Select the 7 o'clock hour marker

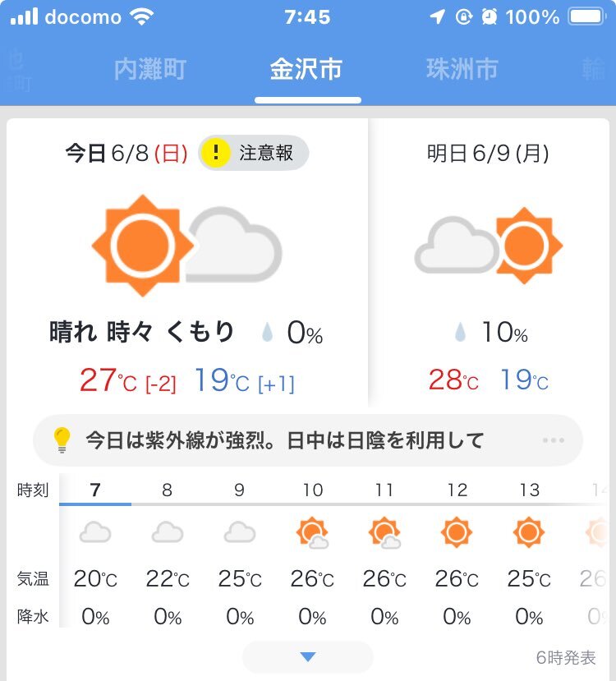tap(95, 490)
